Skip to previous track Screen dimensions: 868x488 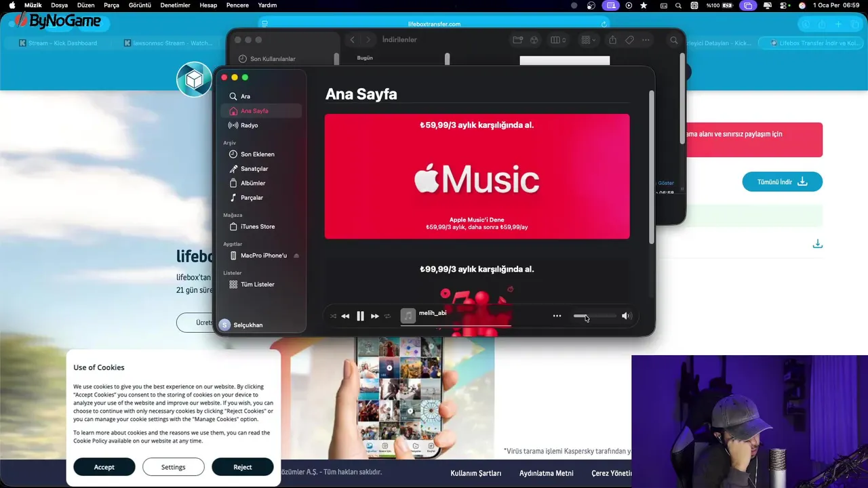coord(345,316)
